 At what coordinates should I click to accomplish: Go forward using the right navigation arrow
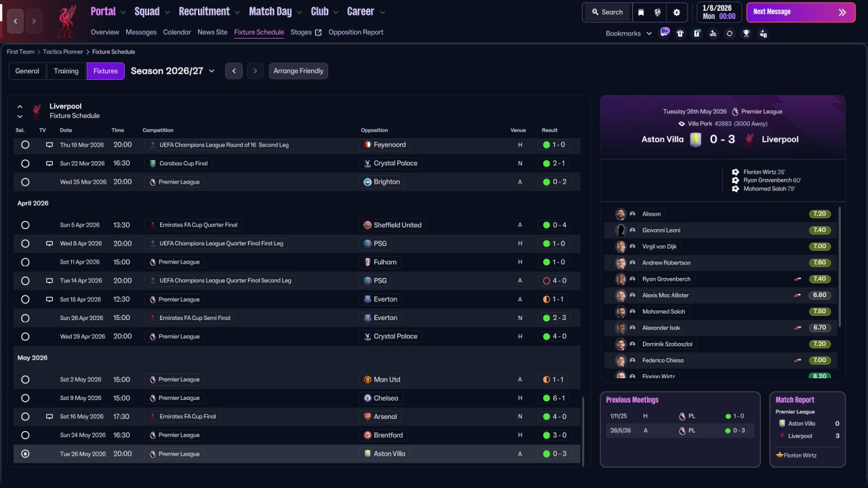34,22
